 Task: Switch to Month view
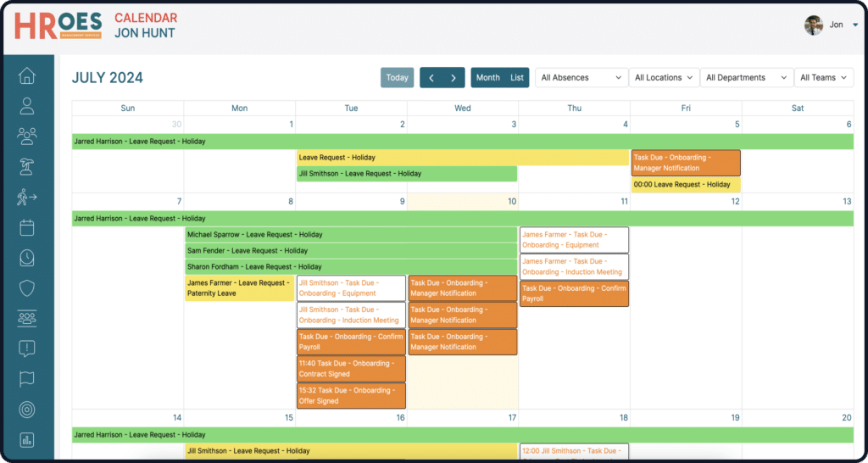(487, 78)
